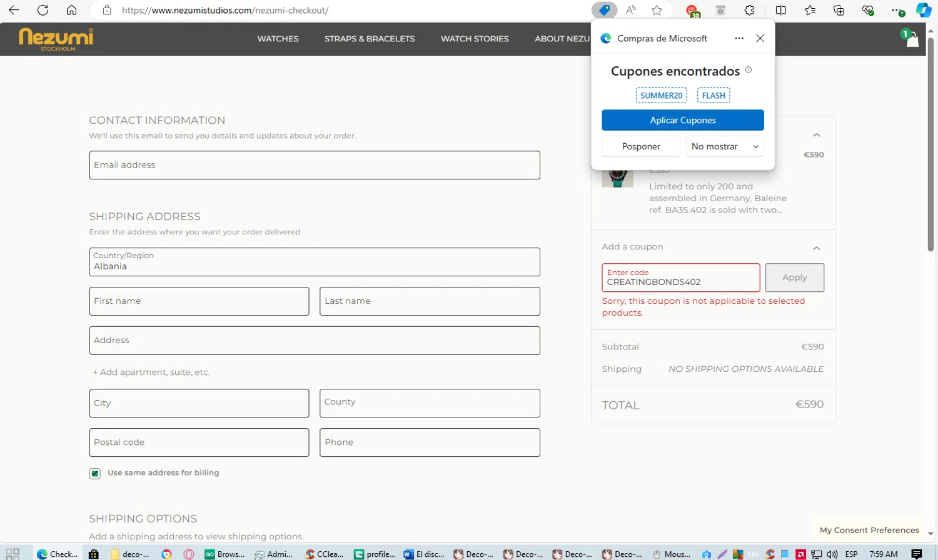
Task: Collapse the Add a coupon section
Action: [x=816, y=247]
